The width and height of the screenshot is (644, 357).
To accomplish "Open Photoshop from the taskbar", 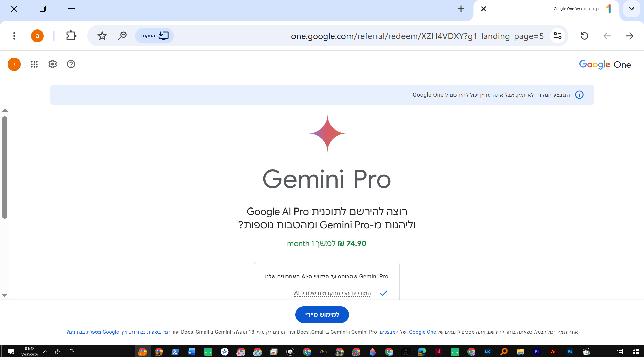I will point(570,351).
